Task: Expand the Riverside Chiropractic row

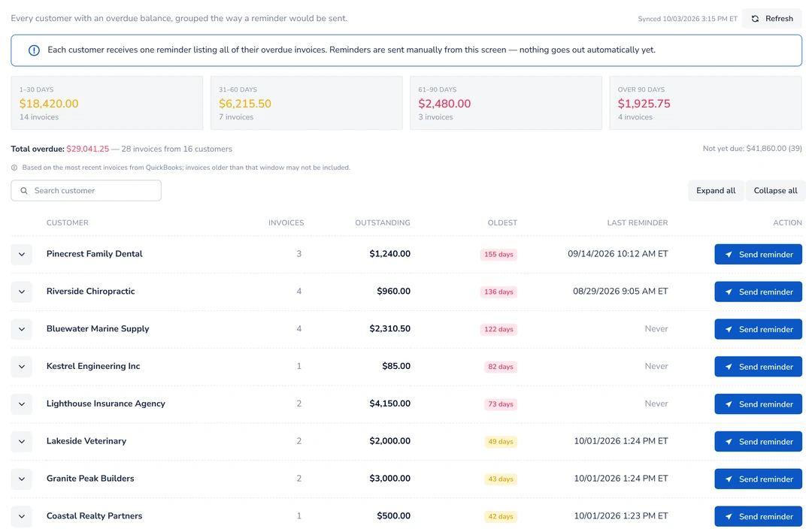Action: 22,292
